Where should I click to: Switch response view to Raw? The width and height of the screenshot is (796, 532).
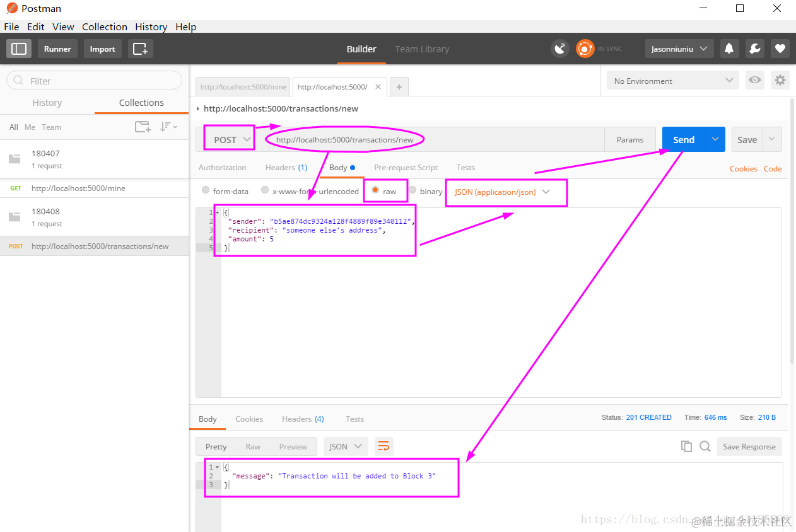click(x=253, y=446)
